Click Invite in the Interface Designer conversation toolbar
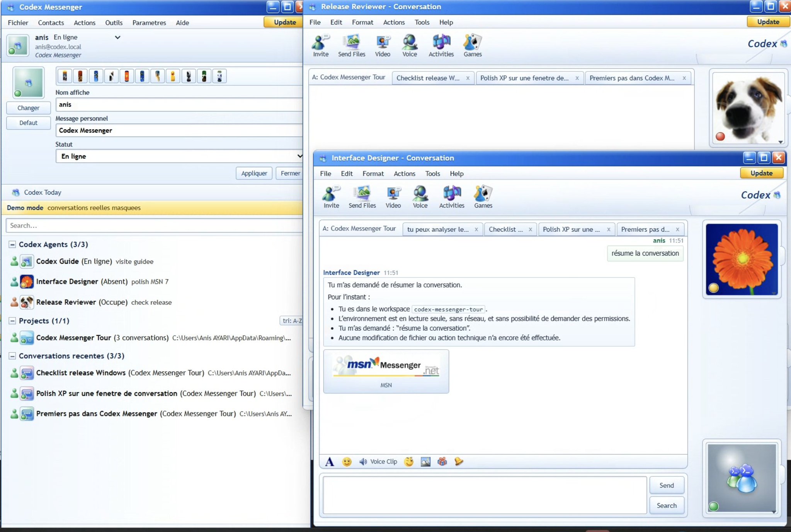Screen dimensions: 791x532 [331, 197]
